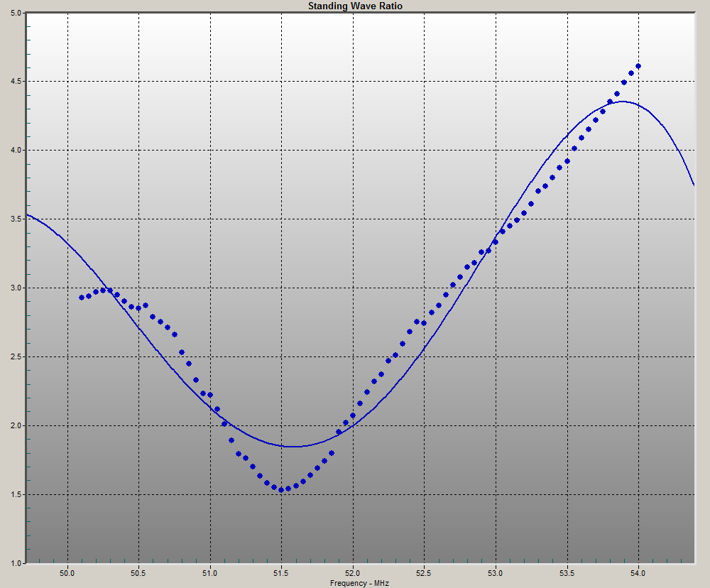
Task: Click the 50.5 tick label on the x-axis
Action: click(x=138, y=572)
